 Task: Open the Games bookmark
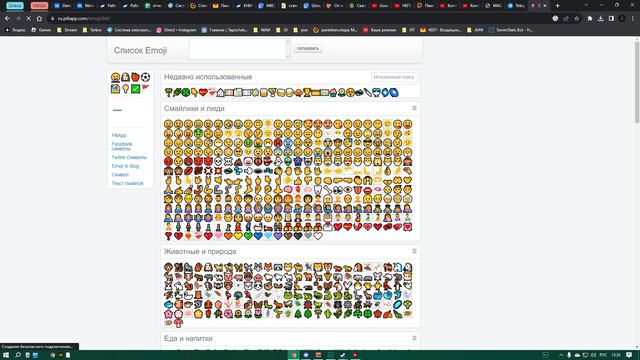point(41,30)
